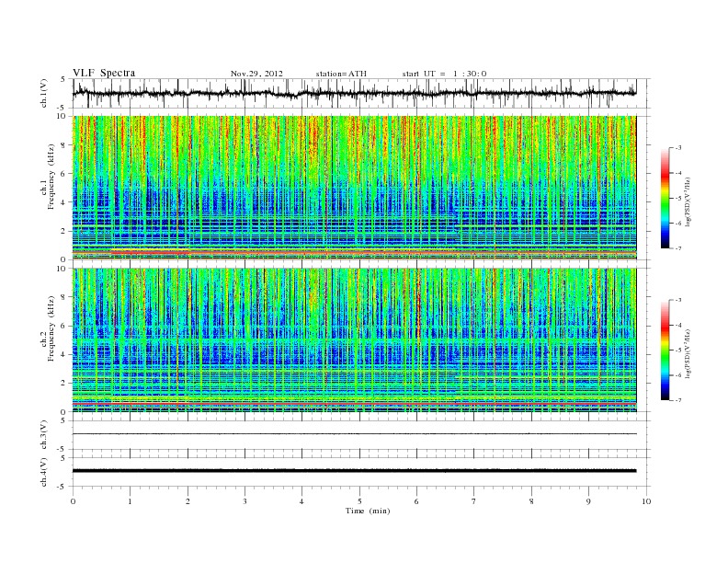Click the ch.1 PSD color scale bar

coord(665,198)
